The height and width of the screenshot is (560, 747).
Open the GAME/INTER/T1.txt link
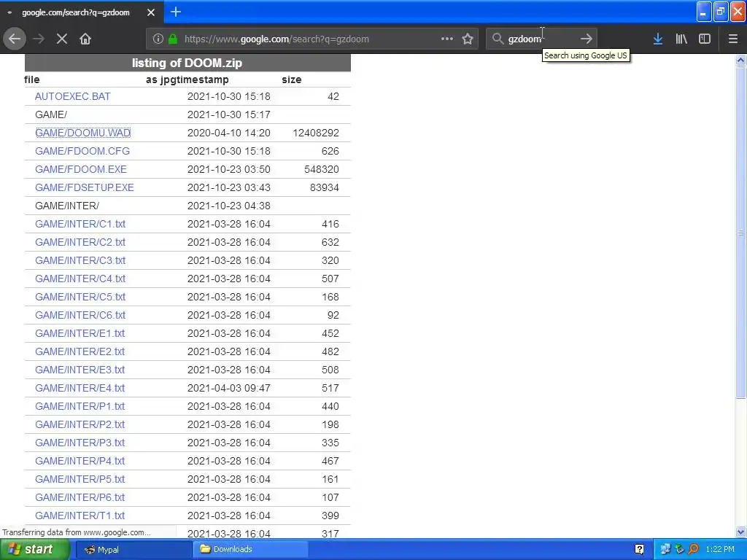[x=80, y=516]
